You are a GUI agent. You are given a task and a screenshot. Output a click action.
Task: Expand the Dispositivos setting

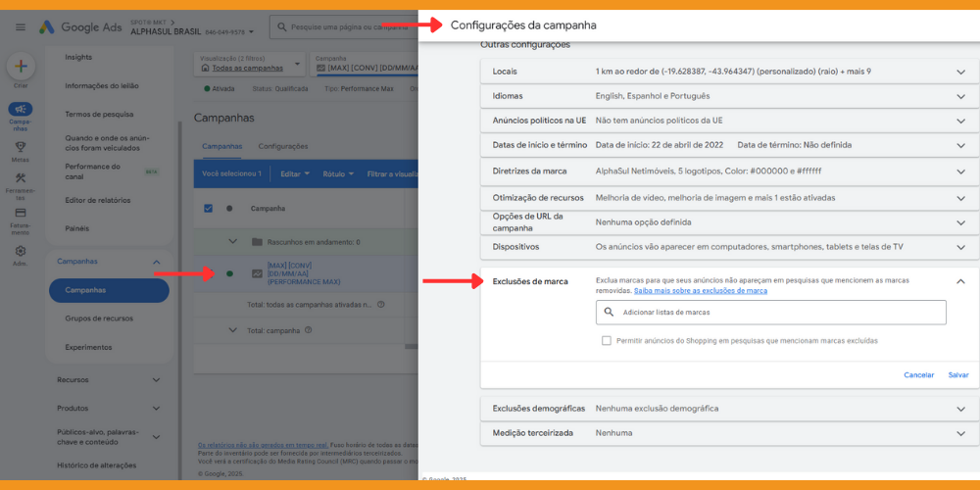[960, 247]
